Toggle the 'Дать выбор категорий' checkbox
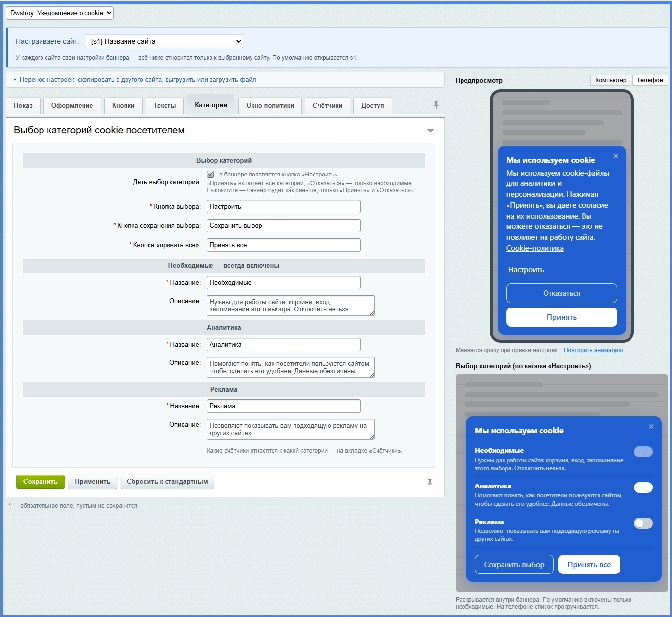This screenshot has height=617, width=672. click(210, 175)
